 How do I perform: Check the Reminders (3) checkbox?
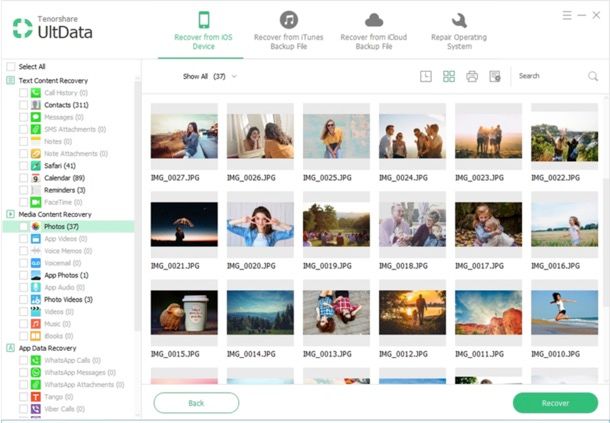tap(23, 190)
